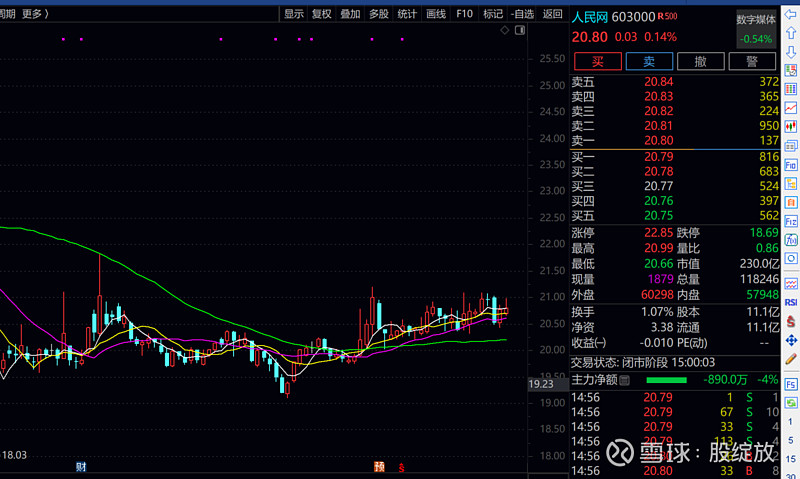Click the 警 alert button
The image size is (800, 479).
point(752,61)
